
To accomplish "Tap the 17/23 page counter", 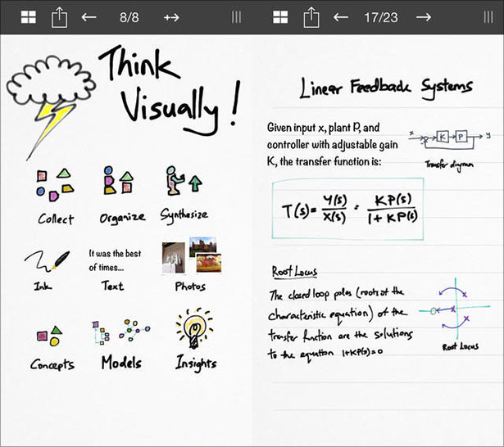I will [381, 16].
